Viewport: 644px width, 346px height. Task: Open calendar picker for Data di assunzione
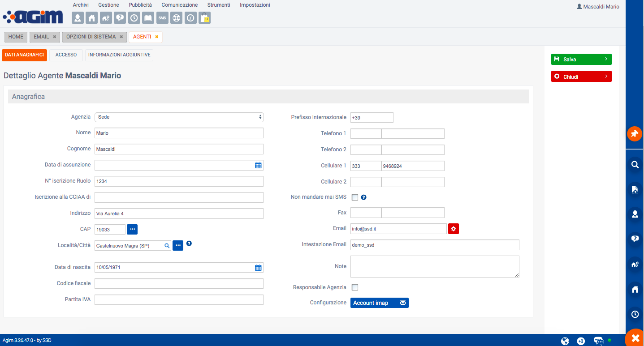coord(258,165)
